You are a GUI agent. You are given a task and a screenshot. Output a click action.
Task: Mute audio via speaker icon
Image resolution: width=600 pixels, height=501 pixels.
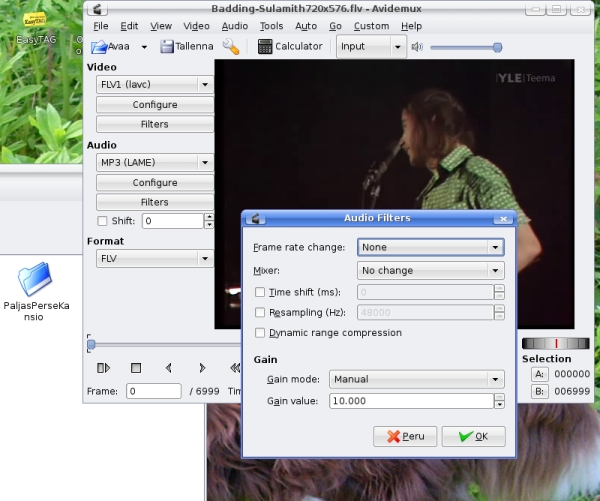(417, 47)
